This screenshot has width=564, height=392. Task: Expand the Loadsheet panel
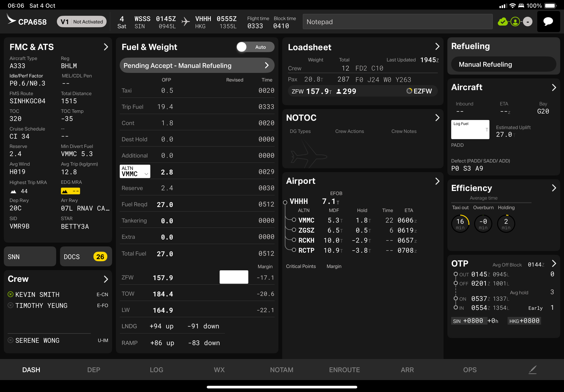[437, 46]
